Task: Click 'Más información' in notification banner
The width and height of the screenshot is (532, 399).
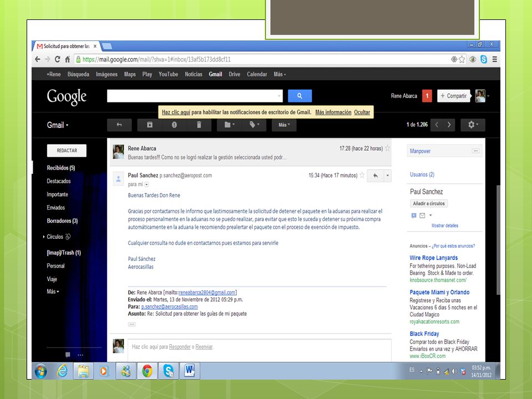Action: tap(333, 112)
